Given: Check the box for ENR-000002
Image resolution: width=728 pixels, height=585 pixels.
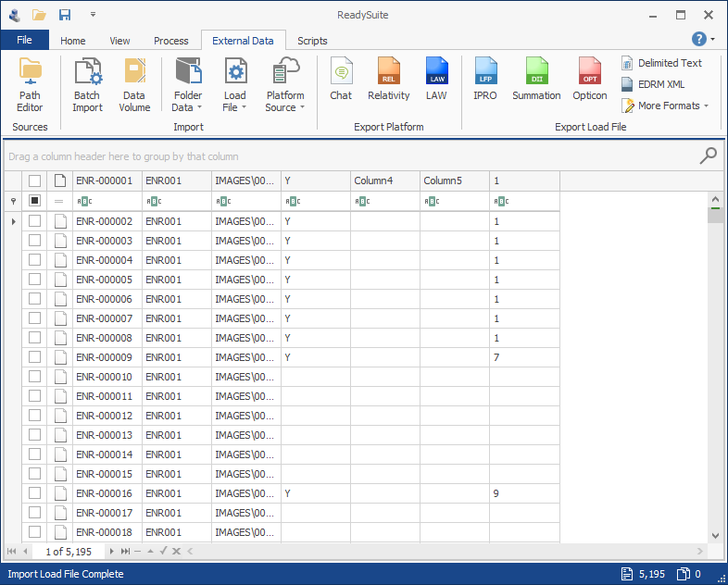Looking at the screenshot, I should pos(34,221).
